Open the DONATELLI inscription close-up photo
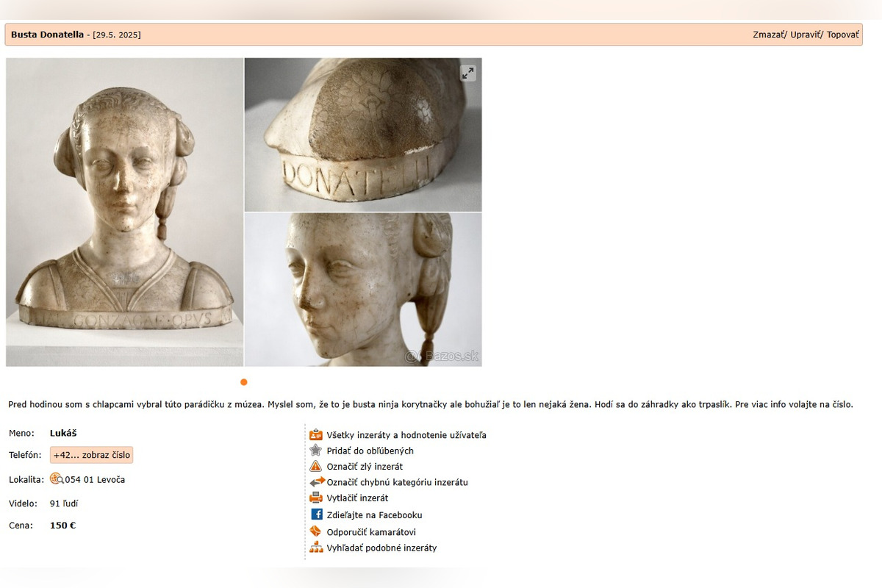This screenshot has height=588, width=882. (363, 135)
